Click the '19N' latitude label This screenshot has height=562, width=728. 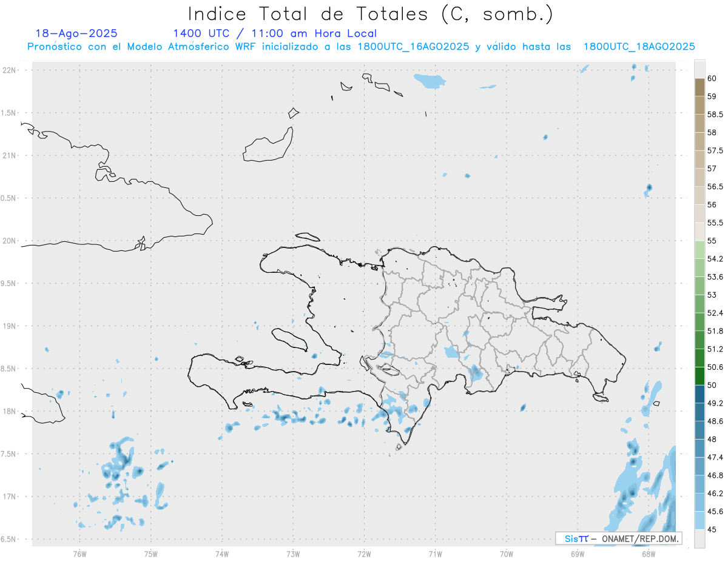(x=10, y=326)
